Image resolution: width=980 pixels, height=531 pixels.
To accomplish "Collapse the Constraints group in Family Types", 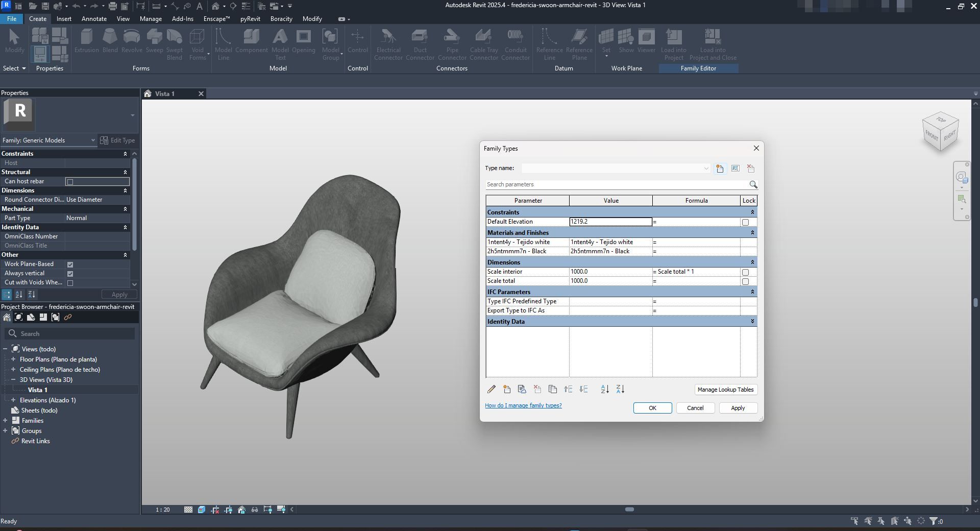I will (752, 212).
